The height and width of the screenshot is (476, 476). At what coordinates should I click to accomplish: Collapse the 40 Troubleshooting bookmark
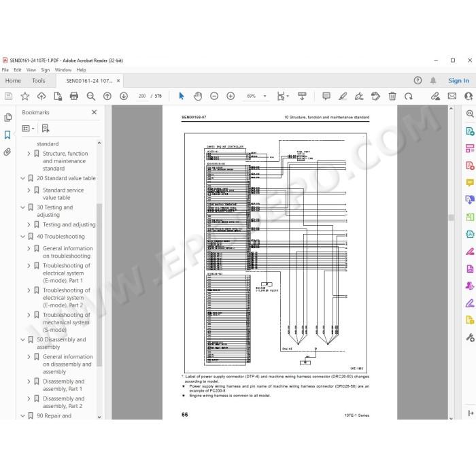[x=22, y=237]
